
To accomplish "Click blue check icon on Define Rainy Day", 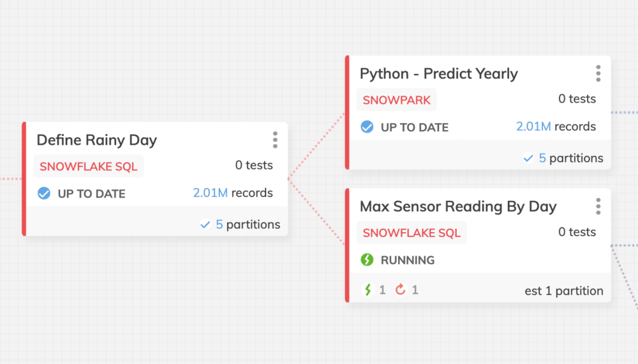I will point(44,193).
